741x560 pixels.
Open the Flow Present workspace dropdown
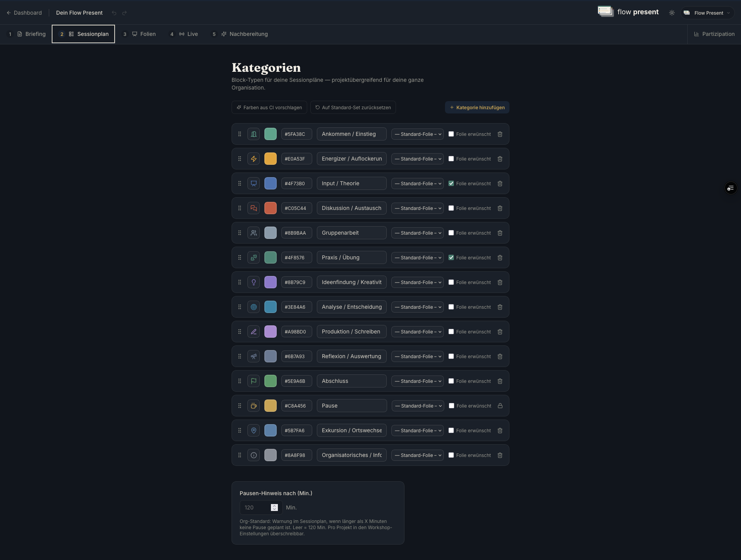point(707,13)
